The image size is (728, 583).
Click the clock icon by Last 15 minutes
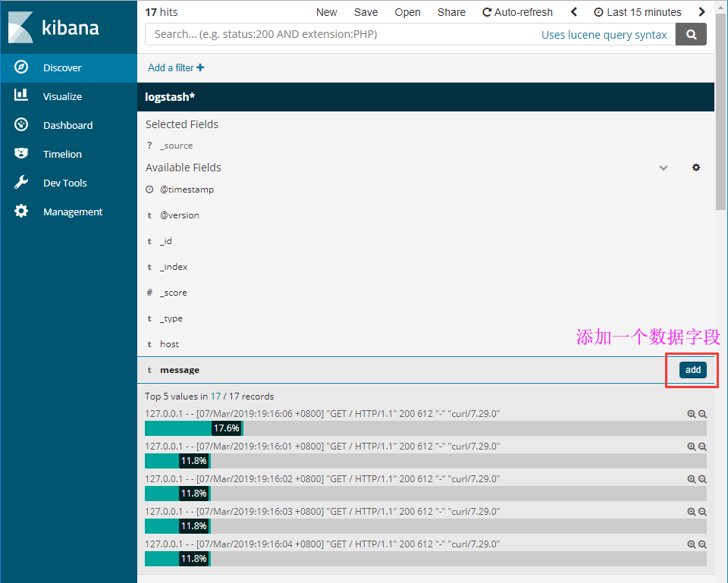[x=598, y=13]
